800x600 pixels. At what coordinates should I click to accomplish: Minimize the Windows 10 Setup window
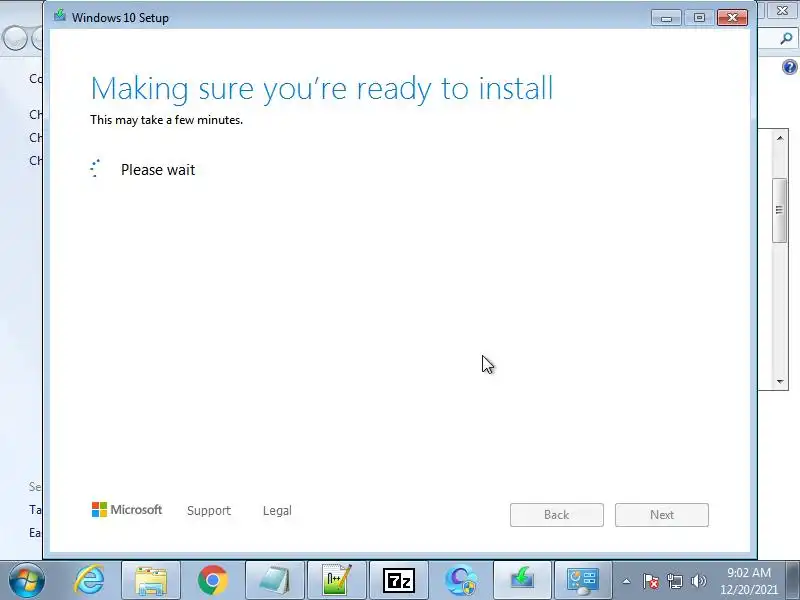coord(666,17)
